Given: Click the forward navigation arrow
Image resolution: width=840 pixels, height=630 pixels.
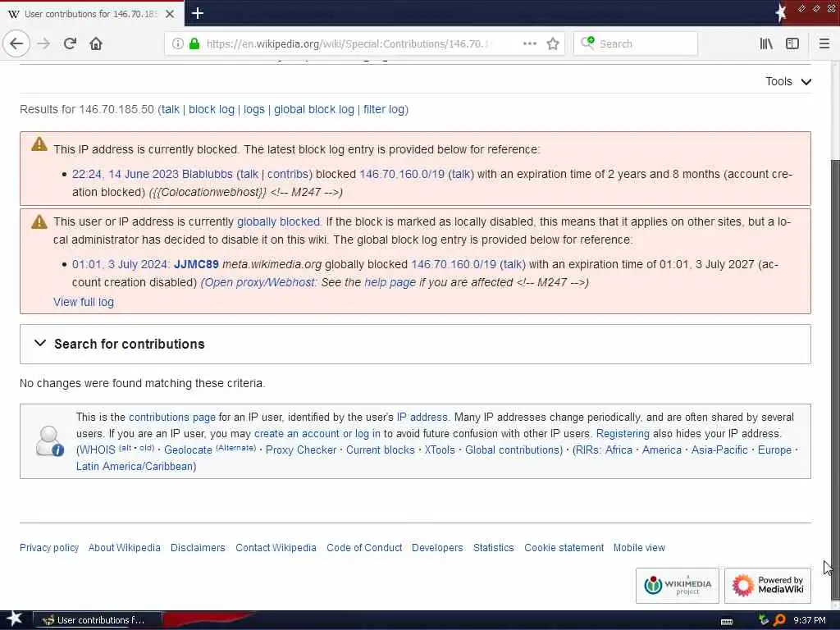Looking at the screenshot, I should pyautogui.click(x=44, y=43).
